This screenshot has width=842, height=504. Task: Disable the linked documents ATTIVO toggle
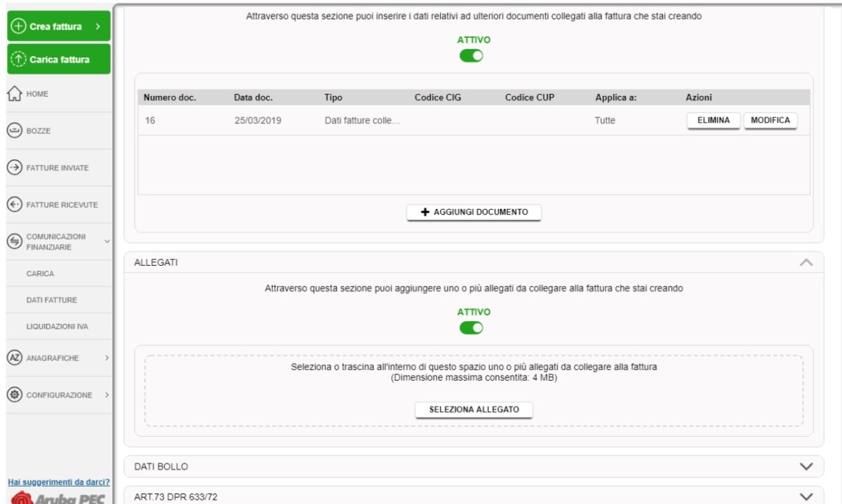(x=472, y=57)
